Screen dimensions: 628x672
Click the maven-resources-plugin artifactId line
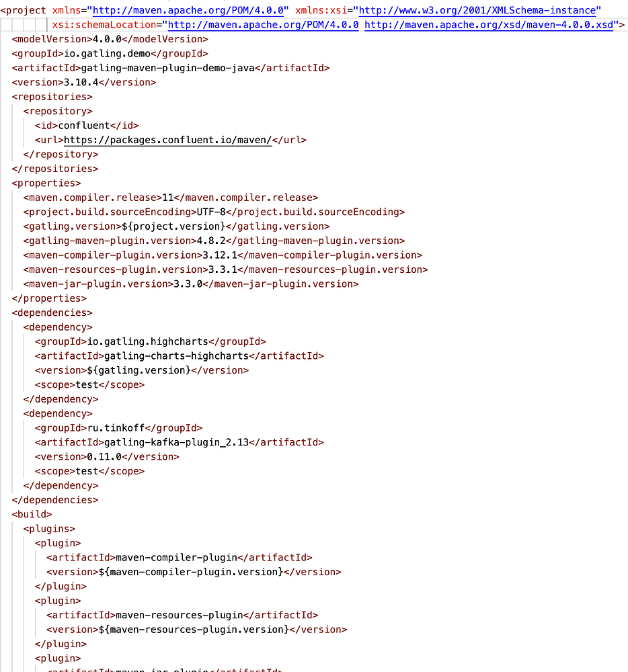tap(182, 616)
